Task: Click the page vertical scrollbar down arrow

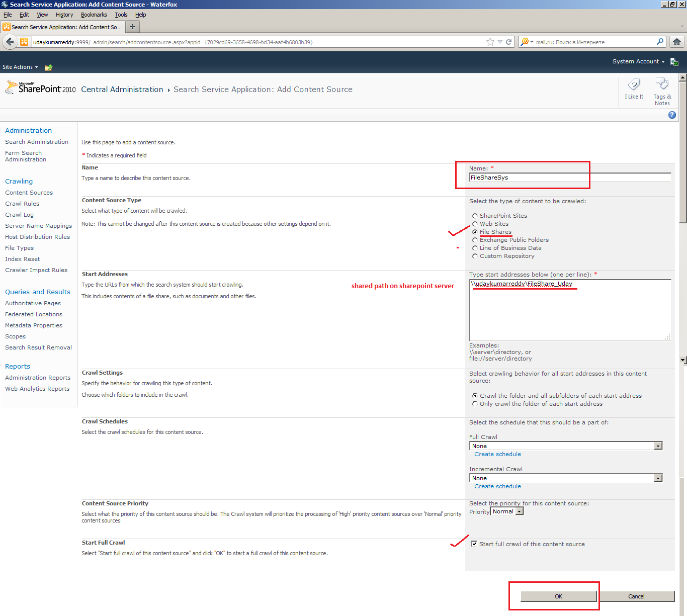Action: click(x=683, y=360)
